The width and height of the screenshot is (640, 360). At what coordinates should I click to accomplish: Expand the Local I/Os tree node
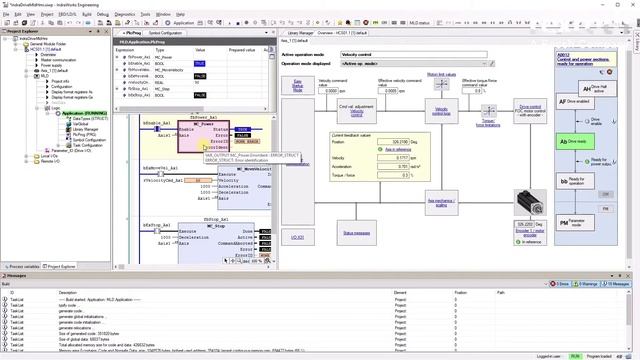pyautogui.click(x=27, y=156)
